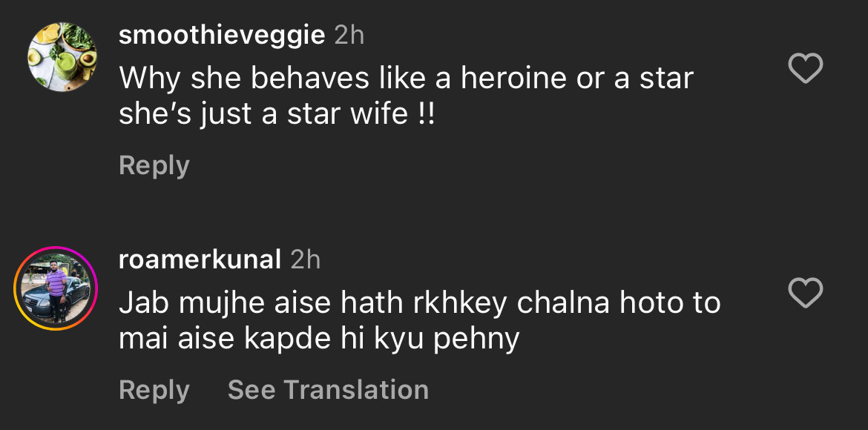Click the line "she's just a star wife !!"
The image size is (868, 430).
(x=276, y=113)
